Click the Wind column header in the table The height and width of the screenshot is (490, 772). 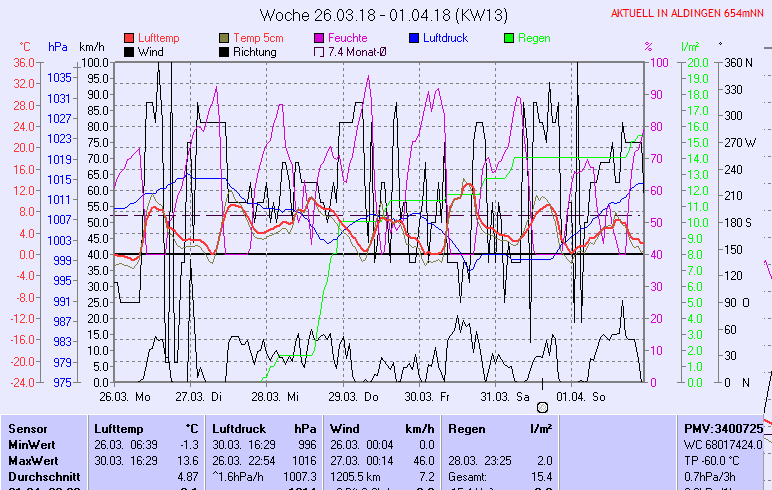pos(345,428)
